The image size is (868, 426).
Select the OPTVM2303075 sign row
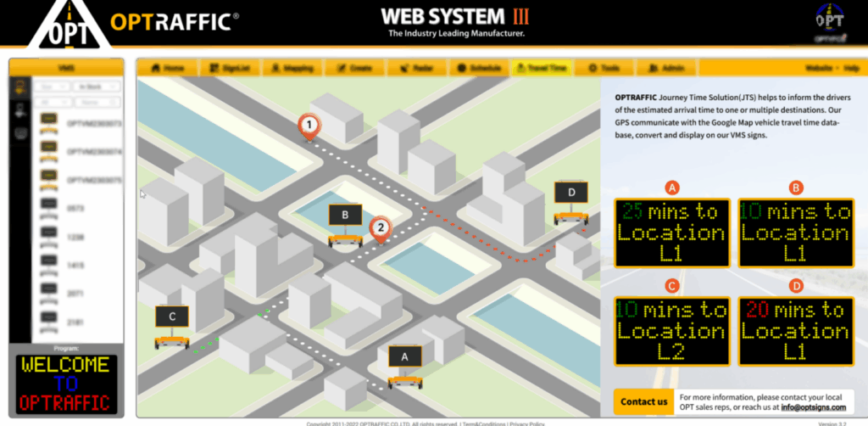[x=78, y=180]
